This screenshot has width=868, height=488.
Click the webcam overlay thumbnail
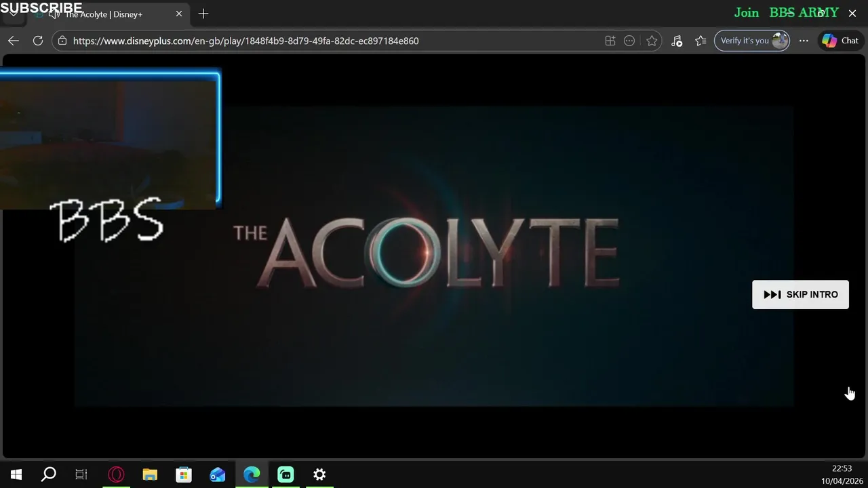pos(110,140)
